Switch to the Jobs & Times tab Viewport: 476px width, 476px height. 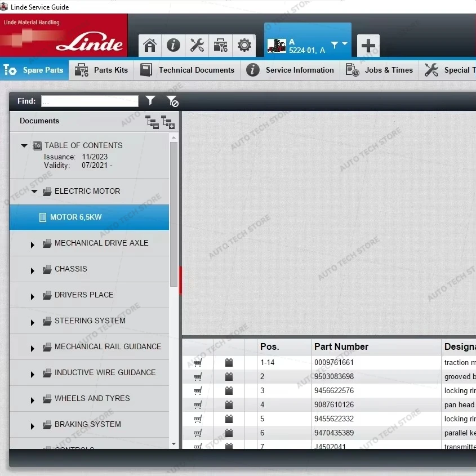379,70
